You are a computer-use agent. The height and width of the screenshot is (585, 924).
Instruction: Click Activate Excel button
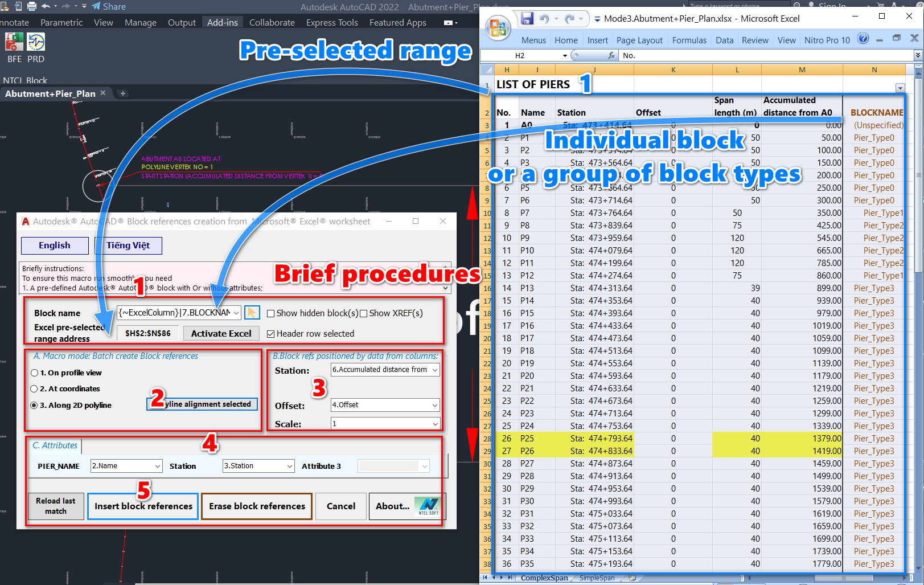point(221,334)
